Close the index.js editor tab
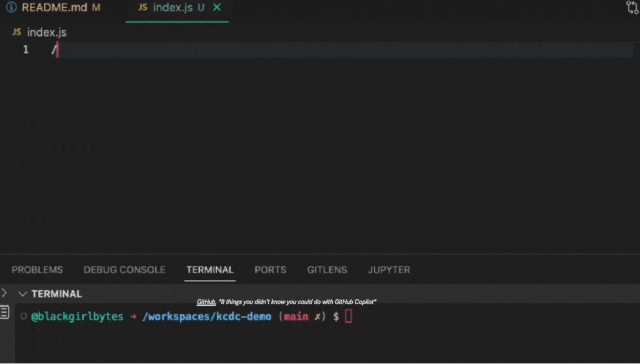 click(x=217, y=7)
